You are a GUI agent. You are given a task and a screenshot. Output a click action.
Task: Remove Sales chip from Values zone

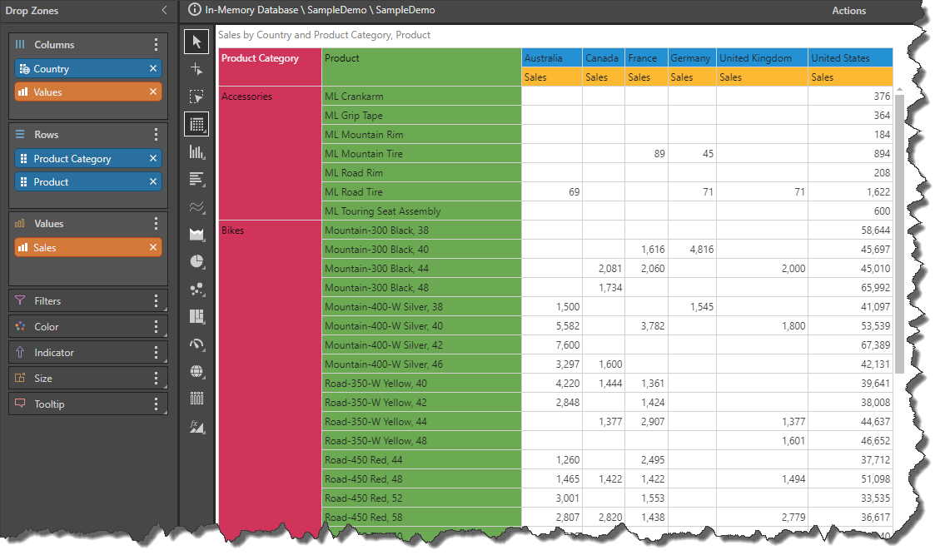[153, 248]
